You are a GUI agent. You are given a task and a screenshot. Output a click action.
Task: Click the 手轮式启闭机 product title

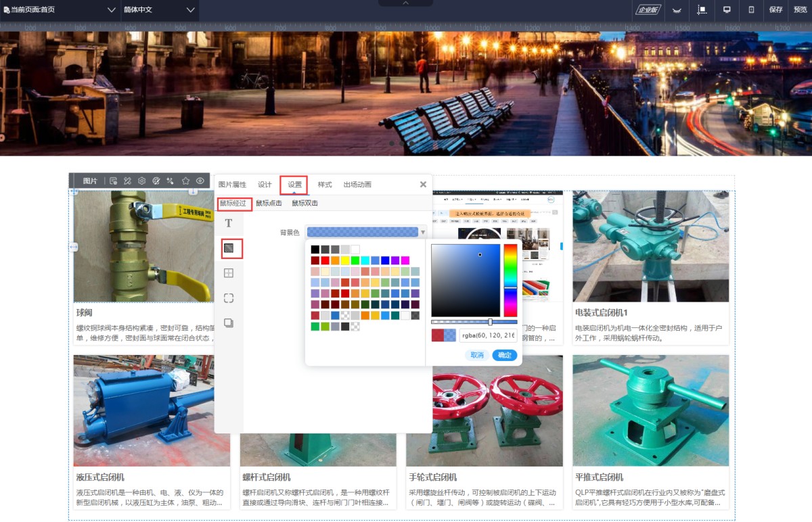[x=433, y=477]
